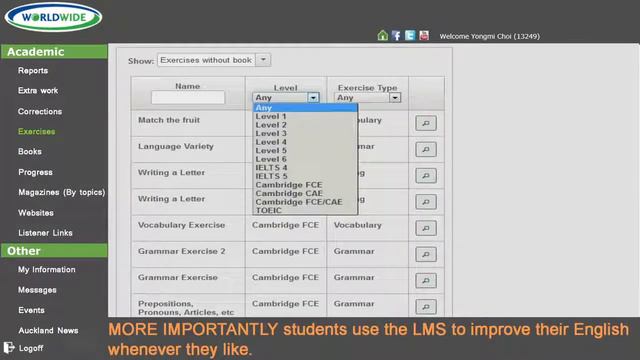The height and width of the screenshot is (360, 640).
Task: Open the Exercise Type filter dropdown
Action: click(x=367, y=98)
